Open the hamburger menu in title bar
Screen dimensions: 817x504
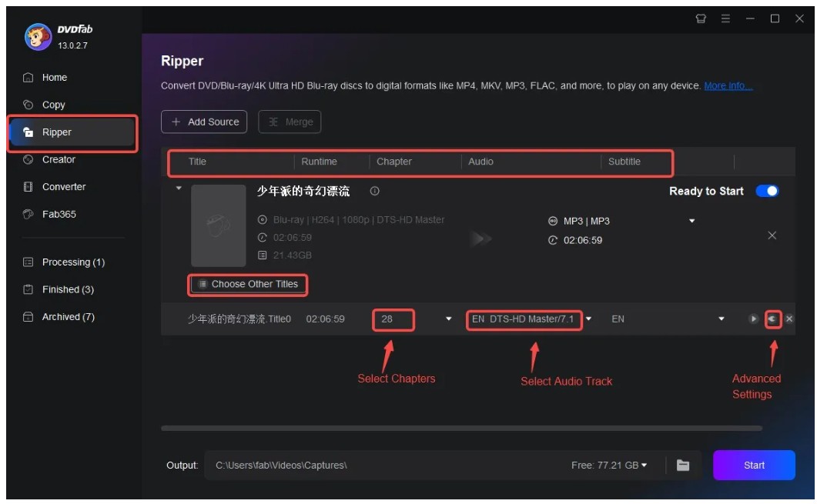(725, 18)
